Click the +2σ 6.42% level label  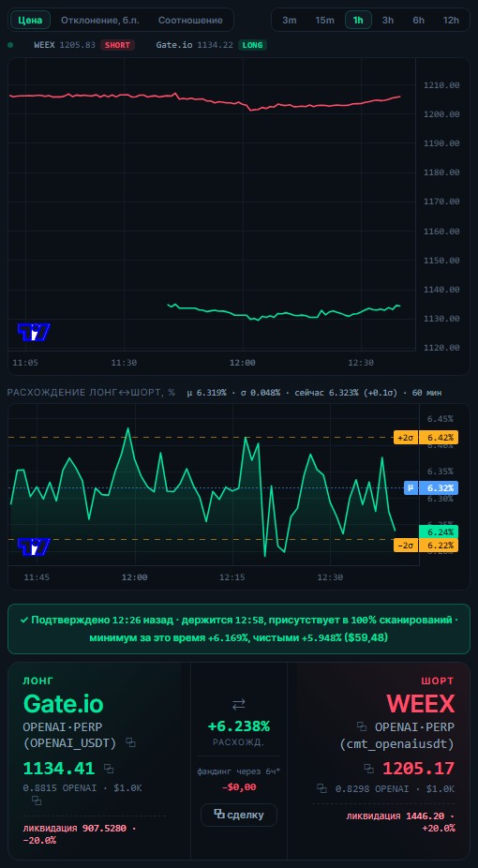[426, 438]
